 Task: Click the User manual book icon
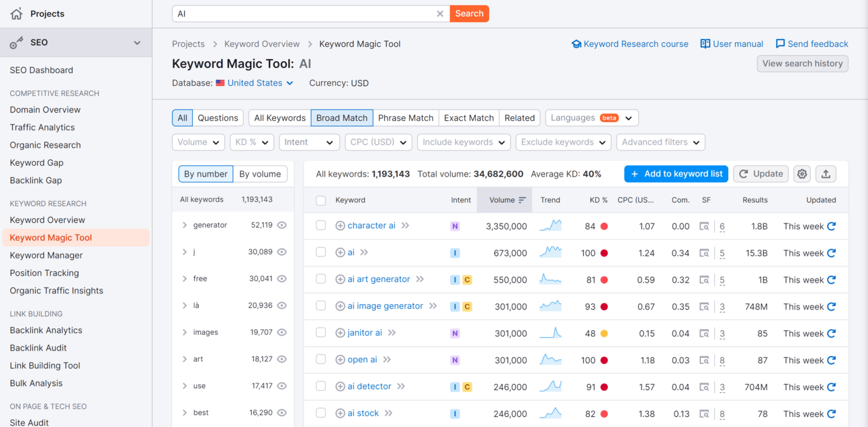point(705,44)
